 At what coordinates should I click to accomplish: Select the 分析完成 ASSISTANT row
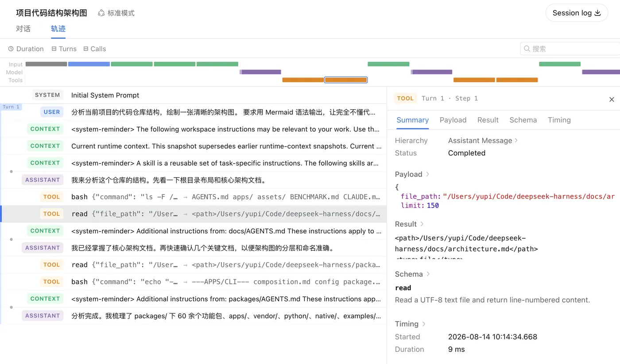click(193, 316)
